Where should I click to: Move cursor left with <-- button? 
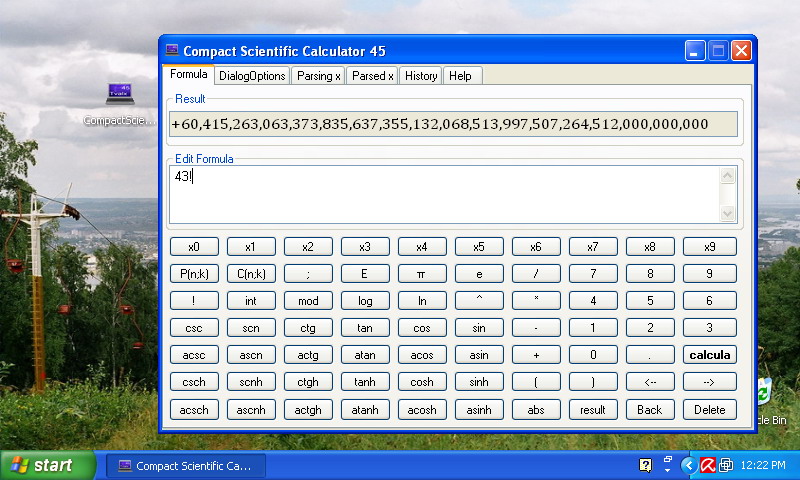[x=650, y=382]
